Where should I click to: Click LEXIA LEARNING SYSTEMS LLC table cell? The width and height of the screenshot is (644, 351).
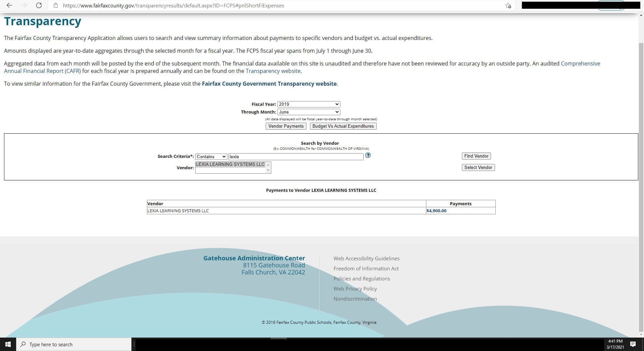[286, 211]
